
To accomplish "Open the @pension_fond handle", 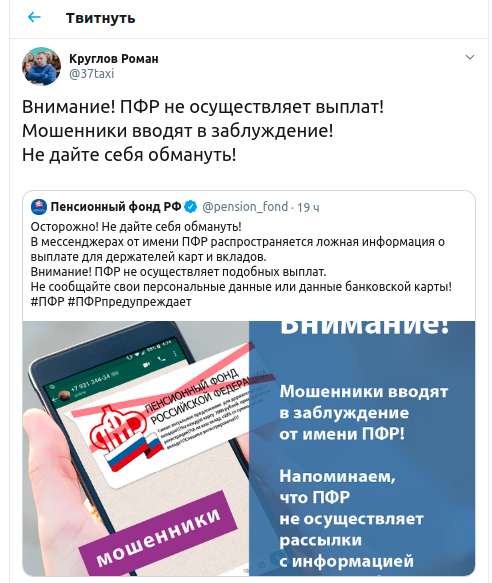I will tap(245, 207).
